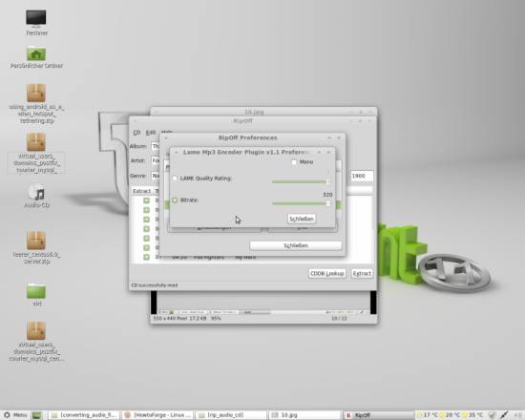The height and width of the screenshot is (420, 525).
Task: Click Schließen in the Lame Mp3 Encoder dialog
Action: (302, 219)
